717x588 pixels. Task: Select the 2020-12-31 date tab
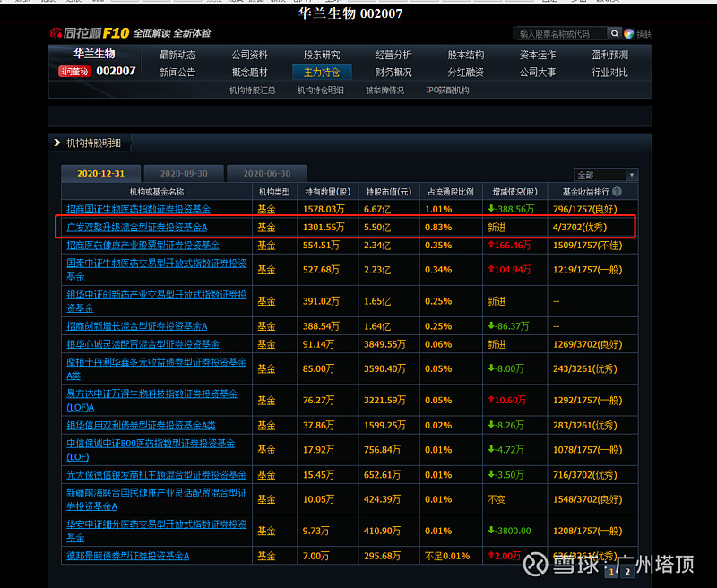(100, 173)
